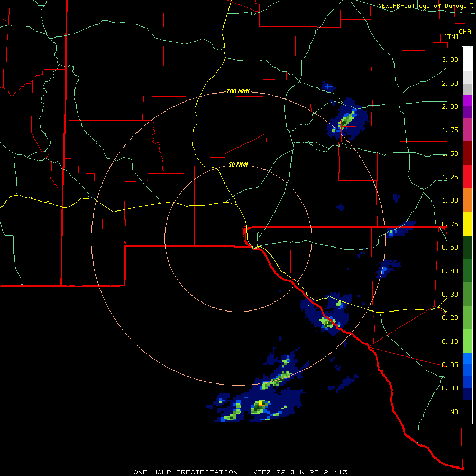476x476 pixels.
Task: Click the 2.00 legend value
Action: [450, 106]
